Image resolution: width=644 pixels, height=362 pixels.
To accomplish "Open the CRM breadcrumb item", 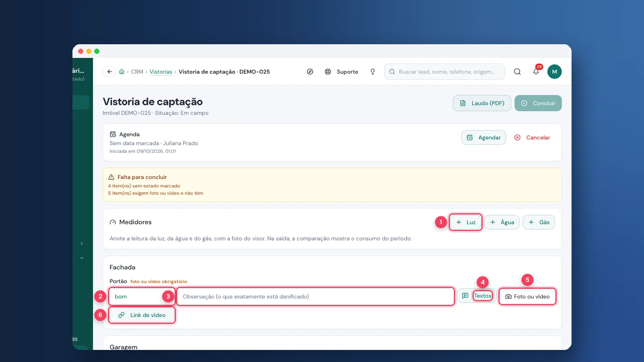I will pos(137,72).
